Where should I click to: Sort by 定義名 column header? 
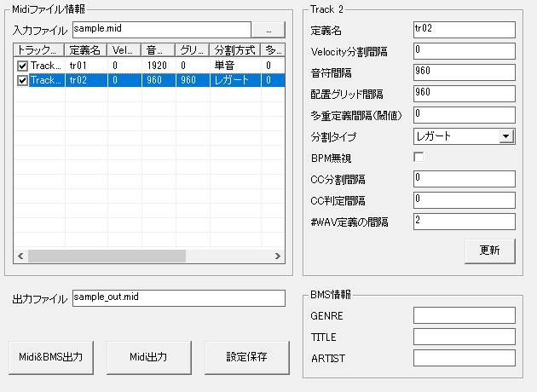tap(85, 50)
